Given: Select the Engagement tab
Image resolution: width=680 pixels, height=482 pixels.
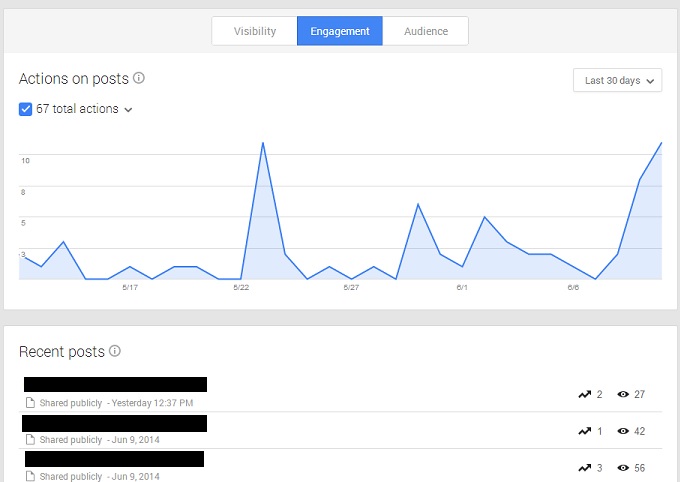Looking at the screenshot, I should tap(340, 31).
